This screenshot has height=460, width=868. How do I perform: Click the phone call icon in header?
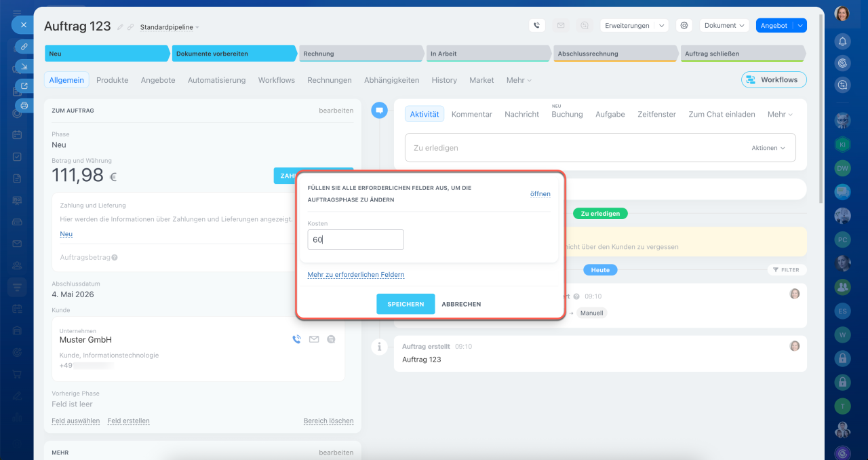tap(537, 26)
